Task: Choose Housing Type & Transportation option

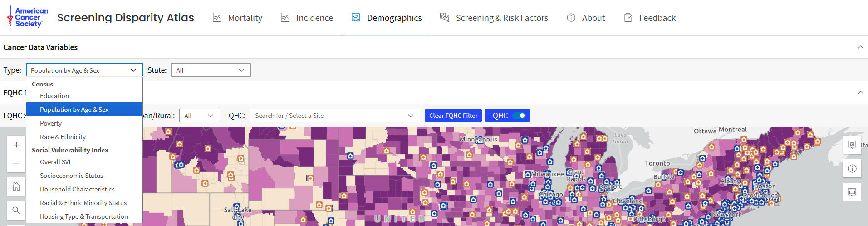Action: tap(84, 216)
